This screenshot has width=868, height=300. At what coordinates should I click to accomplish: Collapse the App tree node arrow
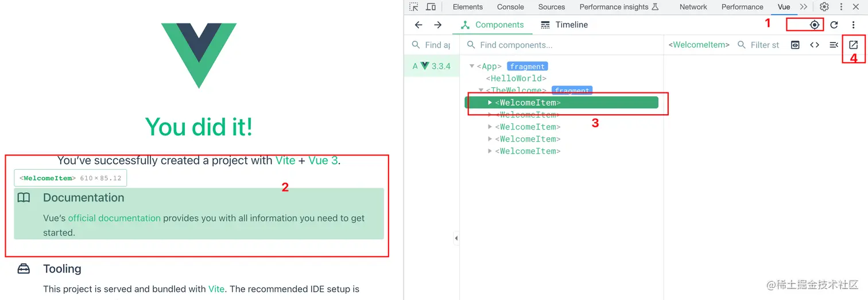tap(472, 67)
